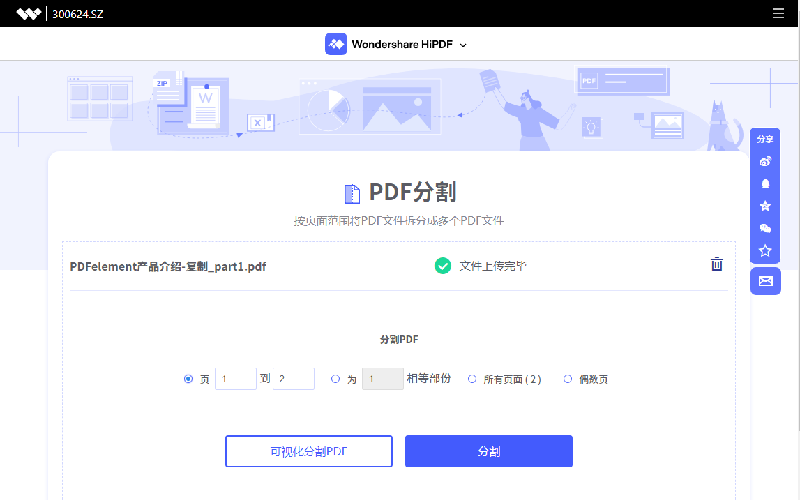
Task: Share via WeChat chat bubble icon
Action: [x=765, y=229]
